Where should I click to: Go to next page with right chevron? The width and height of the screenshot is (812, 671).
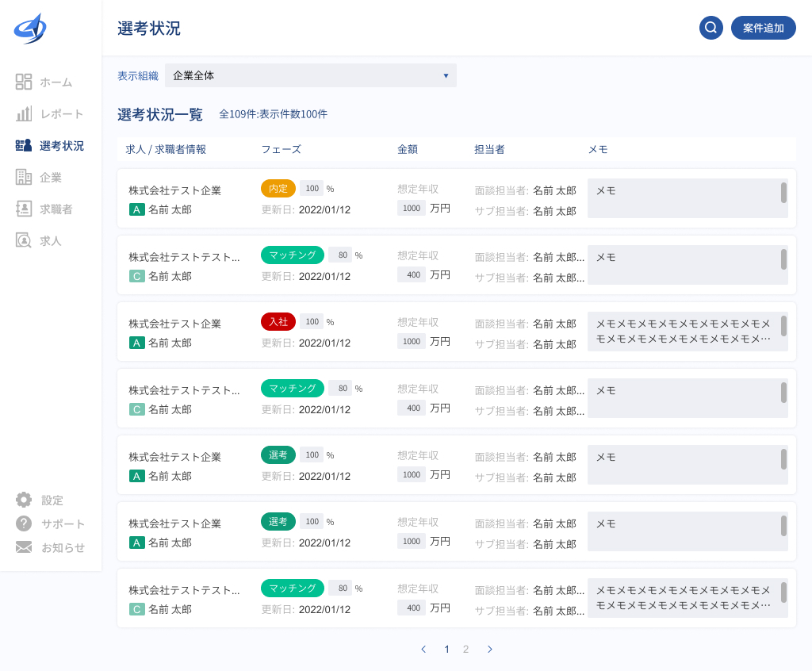coord(490,649)
